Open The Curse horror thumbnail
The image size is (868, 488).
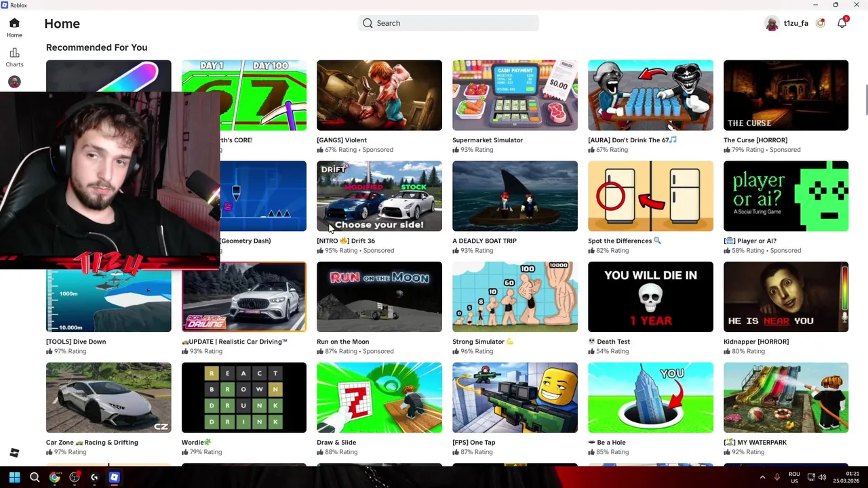click(x=786, y=95)
